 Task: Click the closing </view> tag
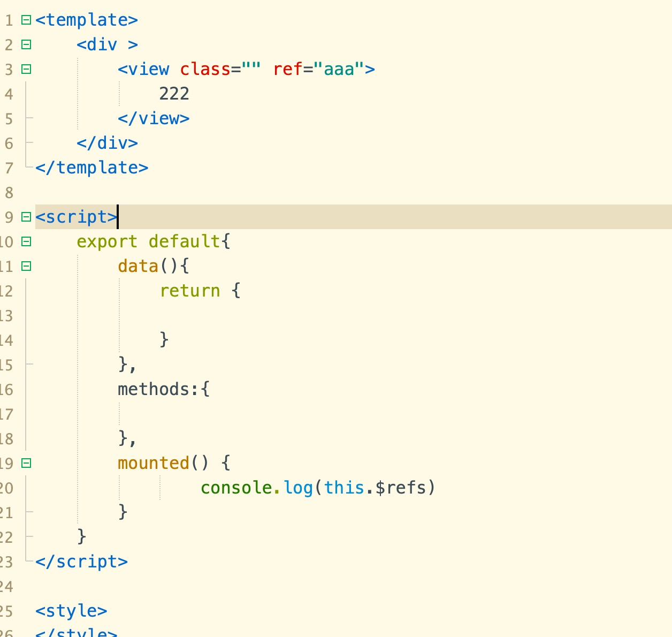pyautogui.click(x=154, y=119)
